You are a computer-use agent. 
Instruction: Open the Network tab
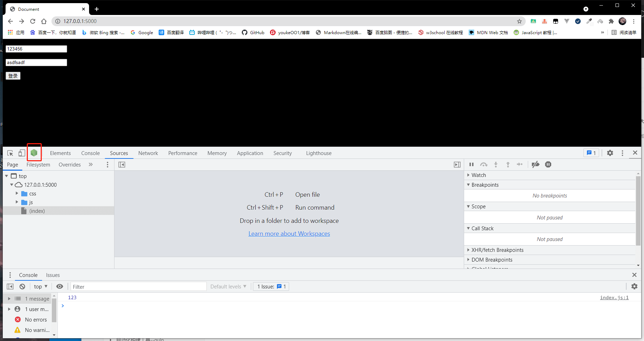(x=148, y=153)
